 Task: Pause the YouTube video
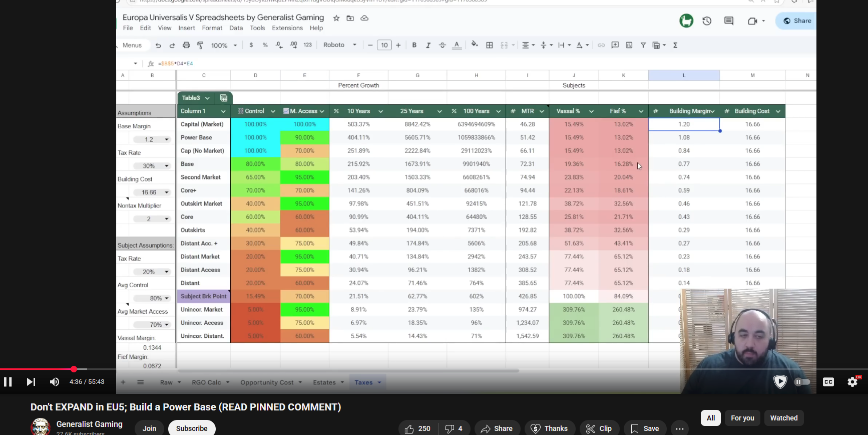coord(8,382)
